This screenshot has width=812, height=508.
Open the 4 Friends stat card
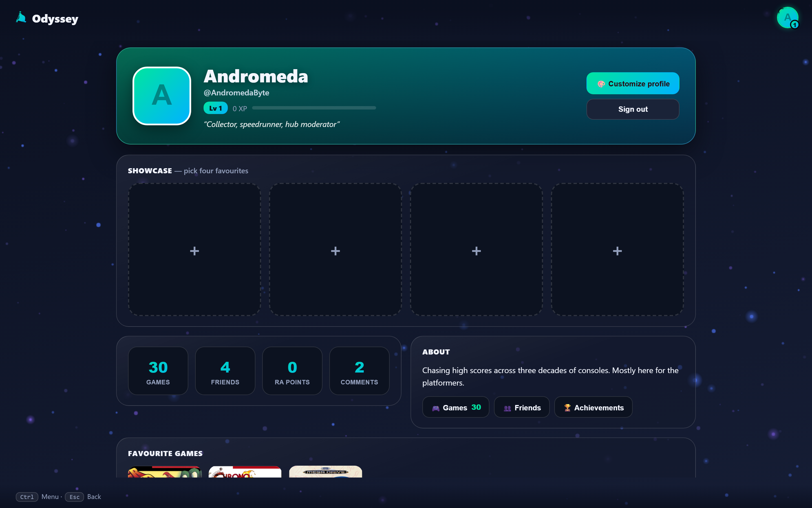[225, 371]
